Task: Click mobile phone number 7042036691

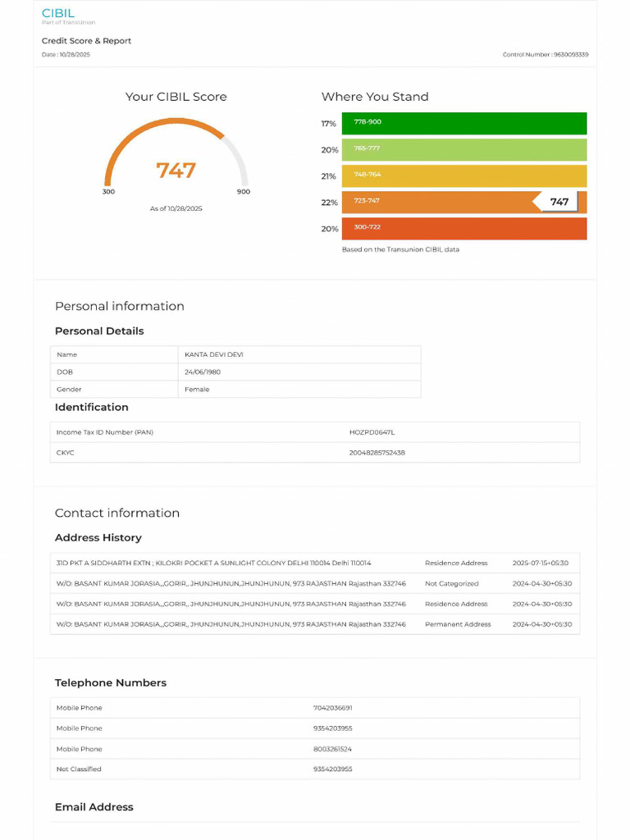Action: pos(333,708)
